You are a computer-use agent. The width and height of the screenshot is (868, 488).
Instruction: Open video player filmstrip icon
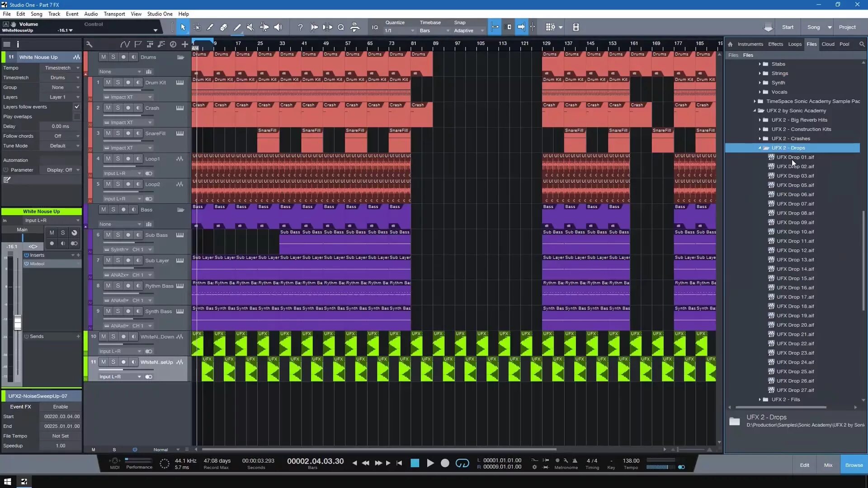point(576,27)
